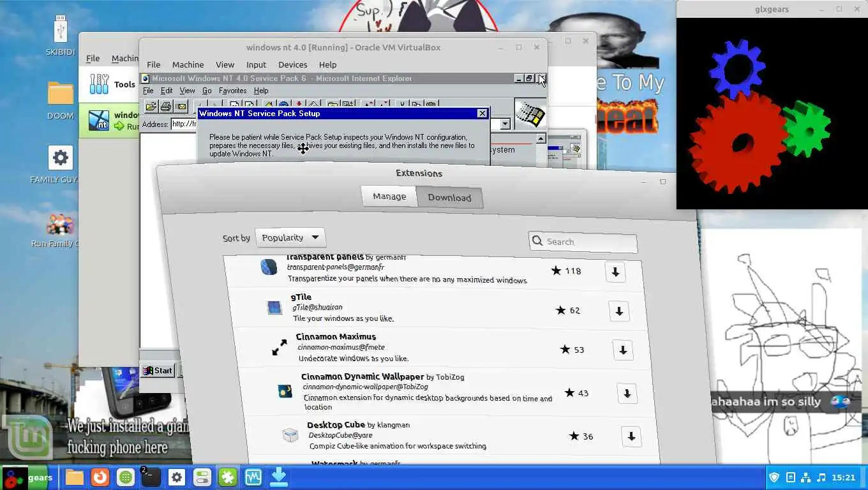Click the blue download arrow taskbar icon
868x490 pixels.
click(279, 477)
